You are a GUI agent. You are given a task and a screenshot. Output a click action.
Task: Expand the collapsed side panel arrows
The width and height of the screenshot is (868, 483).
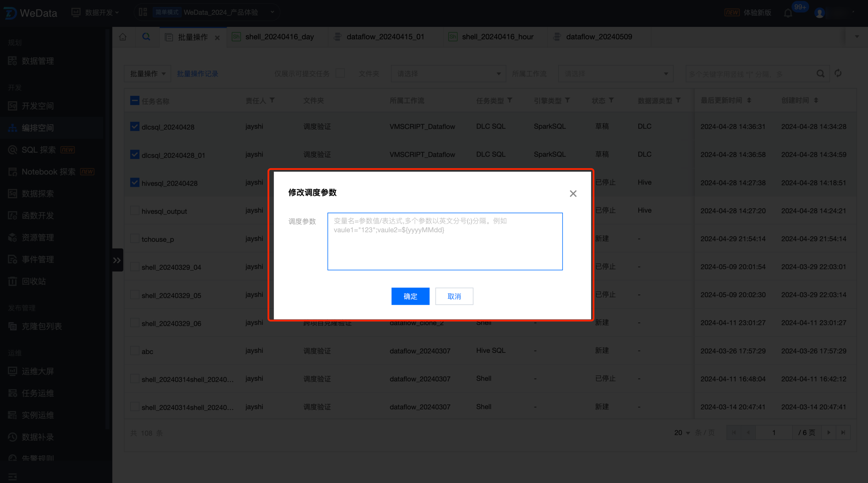tap(117, 260)
